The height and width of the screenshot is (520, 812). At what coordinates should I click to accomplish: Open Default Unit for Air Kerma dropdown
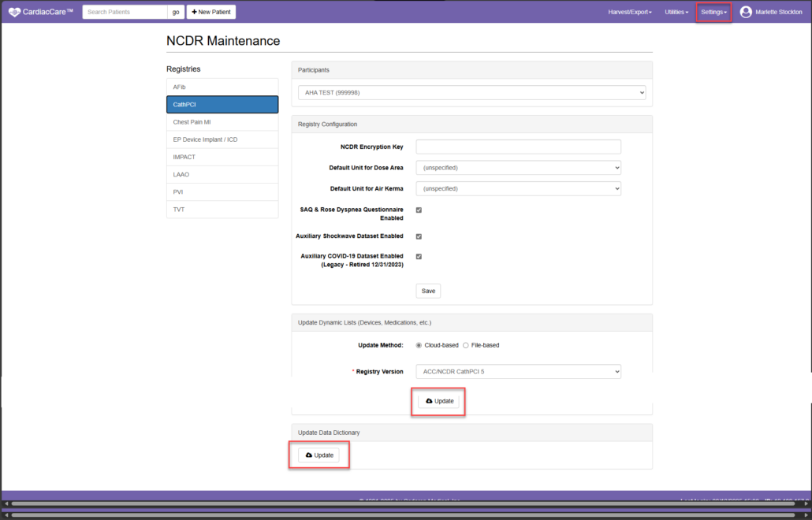[x=519, y=189]
